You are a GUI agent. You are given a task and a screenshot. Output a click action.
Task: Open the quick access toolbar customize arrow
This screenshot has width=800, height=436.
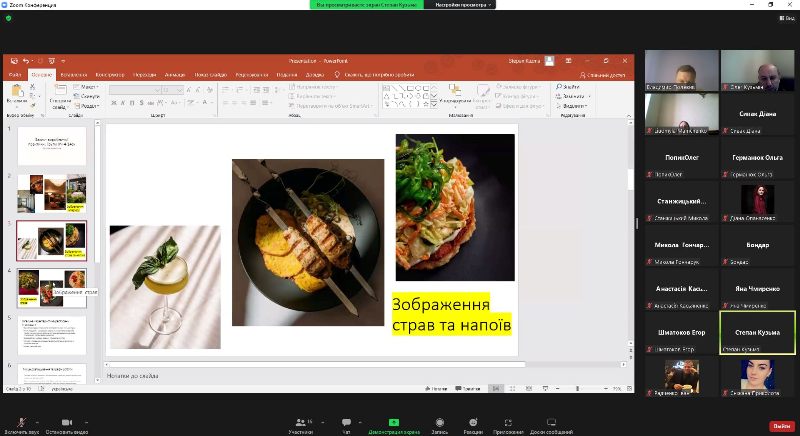click(x=63, y=61)
